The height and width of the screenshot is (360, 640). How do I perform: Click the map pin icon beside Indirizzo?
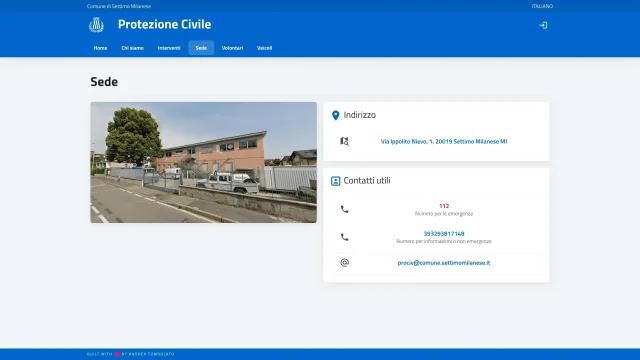coord(336,116)
